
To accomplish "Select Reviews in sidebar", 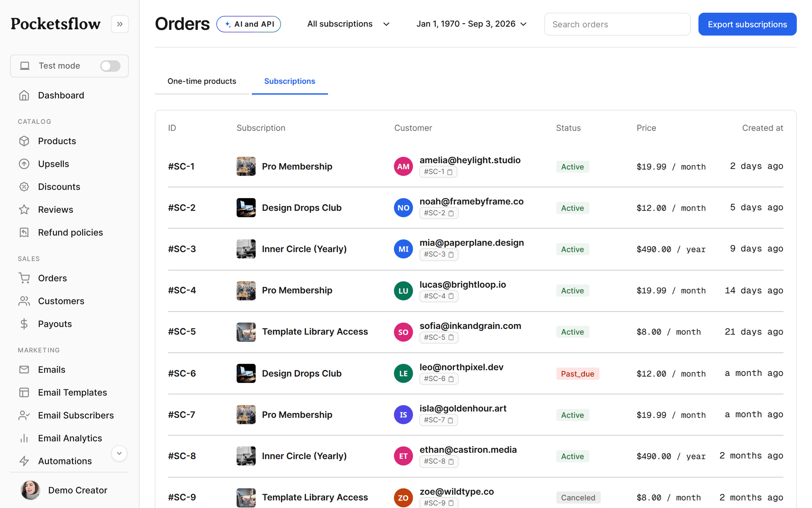I will pos(56,210).
